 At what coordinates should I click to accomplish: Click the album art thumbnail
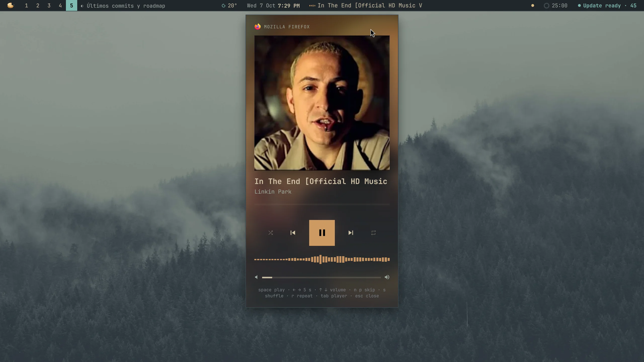(322, 103)
